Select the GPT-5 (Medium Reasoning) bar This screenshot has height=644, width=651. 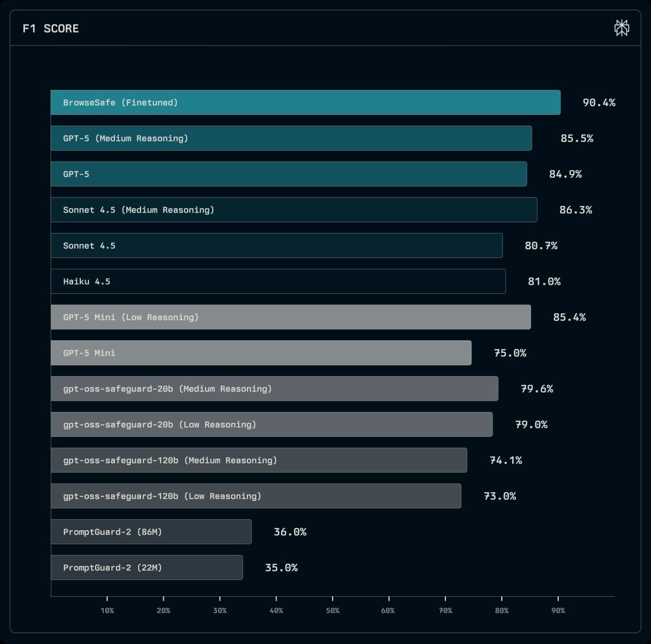pyautogui.click(x=290, y=138)
